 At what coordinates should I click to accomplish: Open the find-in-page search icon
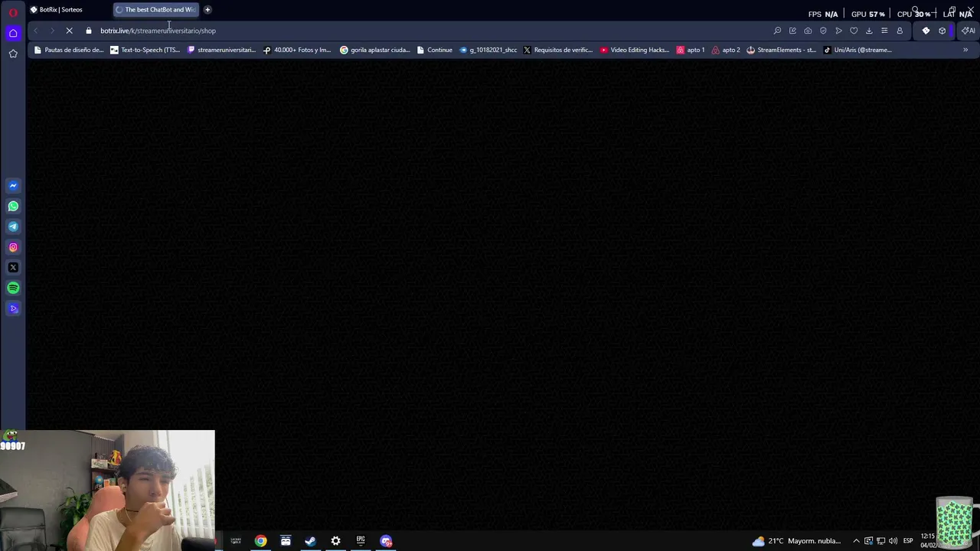point(777,31)
